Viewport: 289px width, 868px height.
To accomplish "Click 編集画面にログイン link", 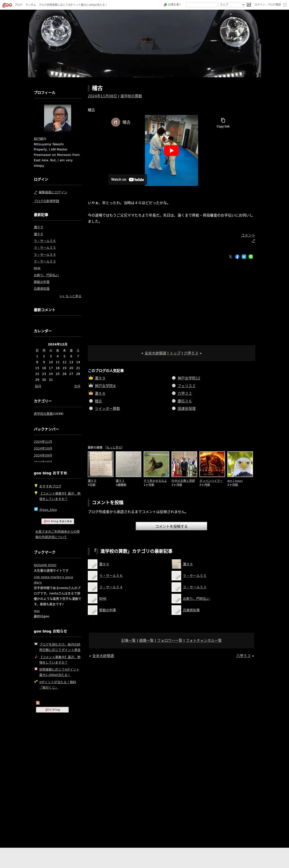I will pos(53,192).
